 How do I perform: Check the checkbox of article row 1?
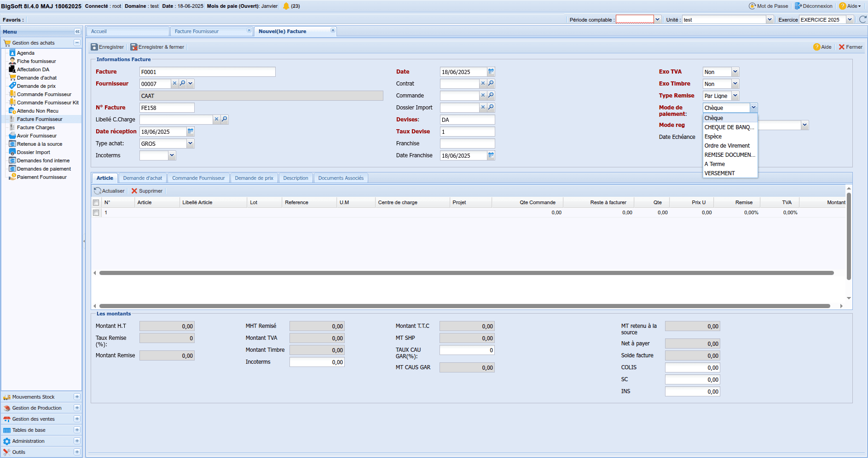96,212
